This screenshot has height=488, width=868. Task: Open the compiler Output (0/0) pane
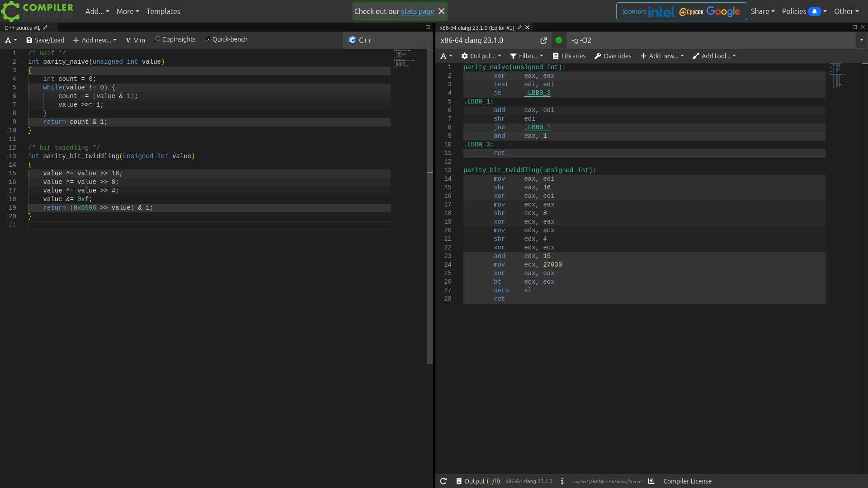[x=478, y=481]
